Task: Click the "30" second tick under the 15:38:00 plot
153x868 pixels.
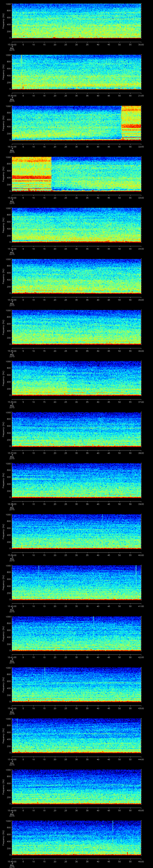Action: tap(76, 504)
